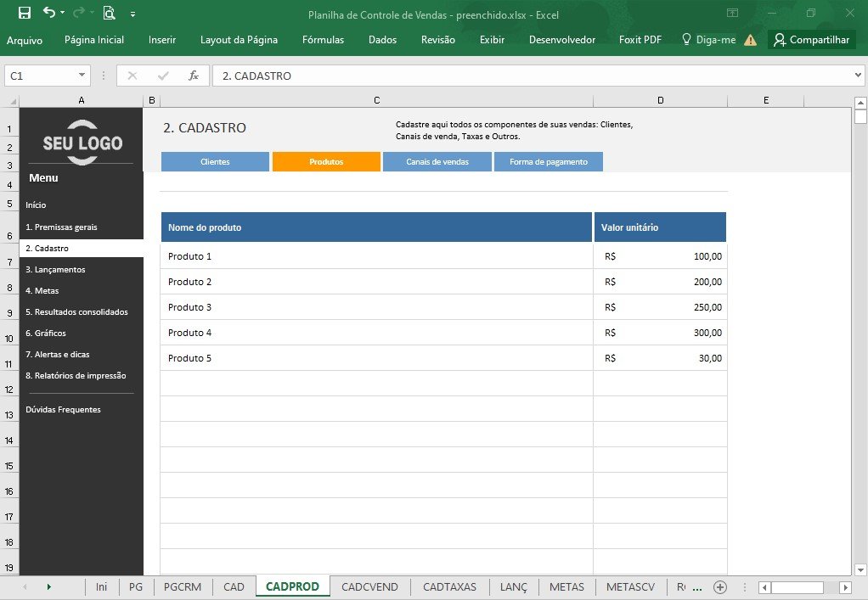Select the Produto 3 name cell
868x600 pixels.
[x=376, y=307]
